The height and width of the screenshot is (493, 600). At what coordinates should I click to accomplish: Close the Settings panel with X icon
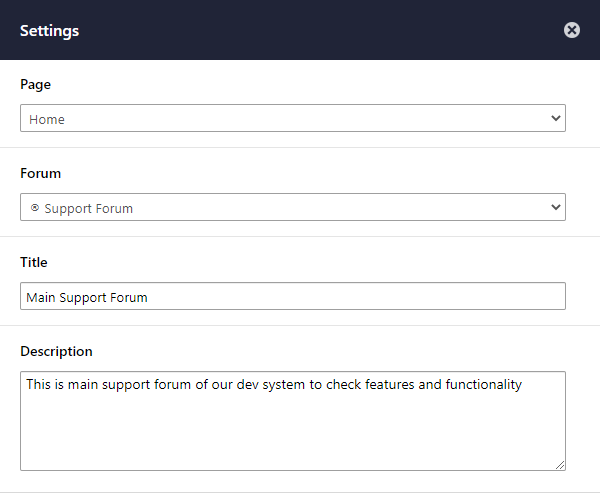tap(572, 30)
